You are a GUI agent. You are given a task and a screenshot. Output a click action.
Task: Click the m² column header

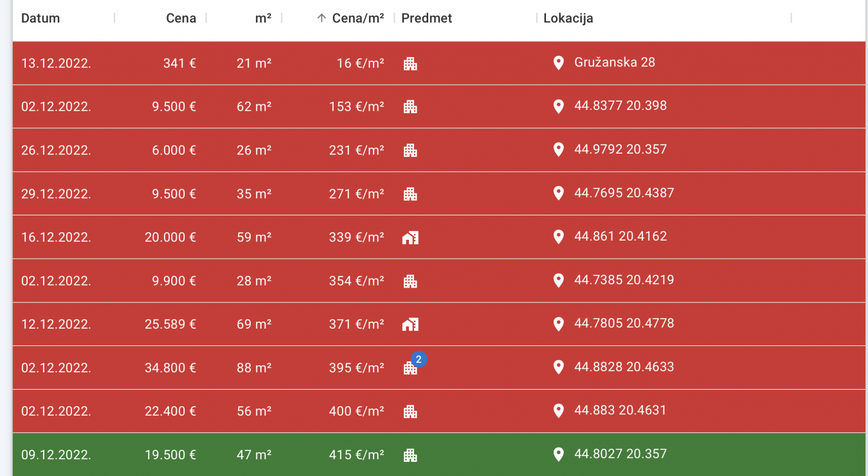[263, 18]
